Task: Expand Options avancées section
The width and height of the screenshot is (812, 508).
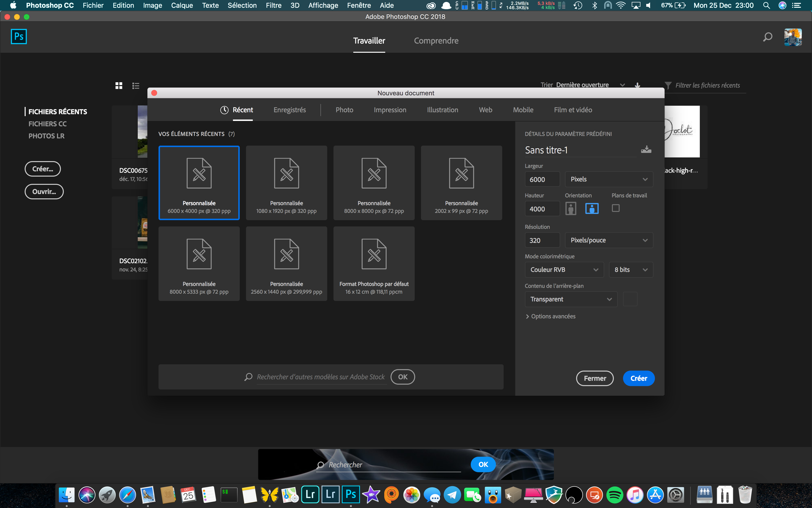Action: [550, 316]
